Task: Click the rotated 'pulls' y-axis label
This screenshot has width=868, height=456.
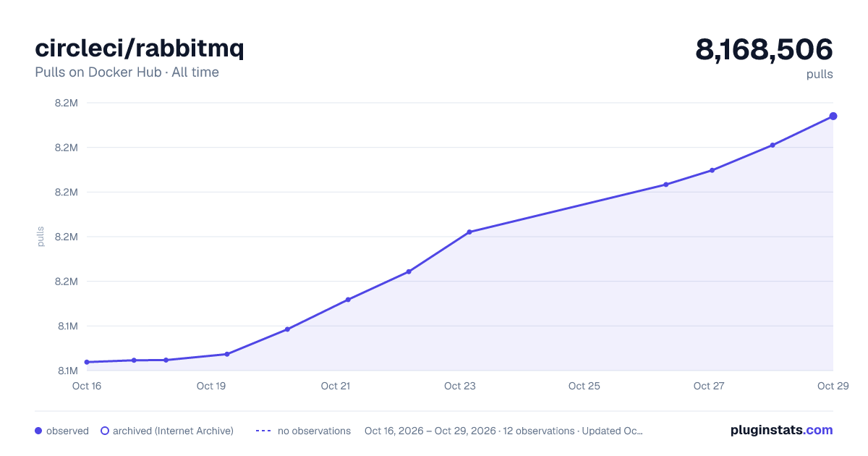Action: [x=41, y=237]
